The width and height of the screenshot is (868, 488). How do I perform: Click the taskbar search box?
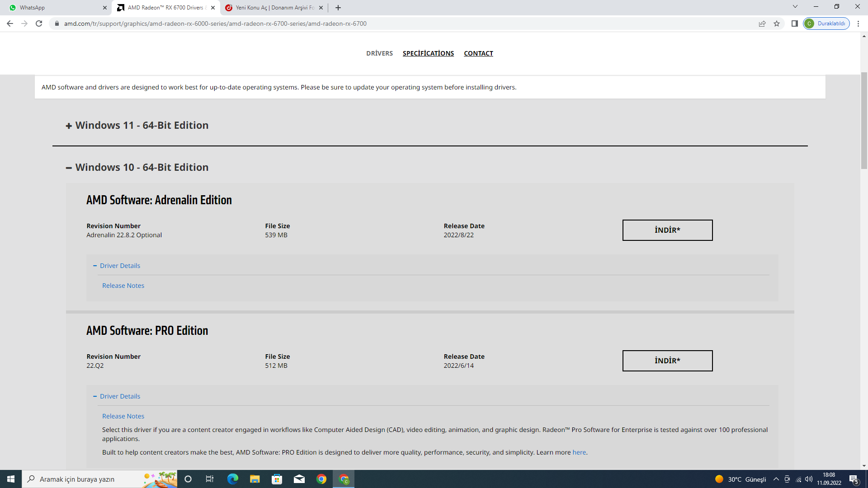pos(99,479)
